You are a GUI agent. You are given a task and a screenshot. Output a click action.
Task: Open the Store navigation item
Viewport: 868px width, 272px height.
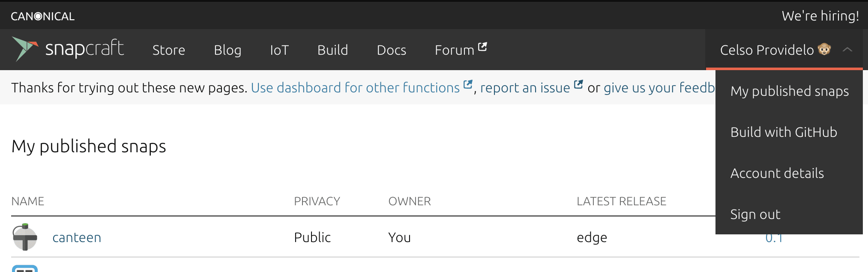[x=169, y=50]
